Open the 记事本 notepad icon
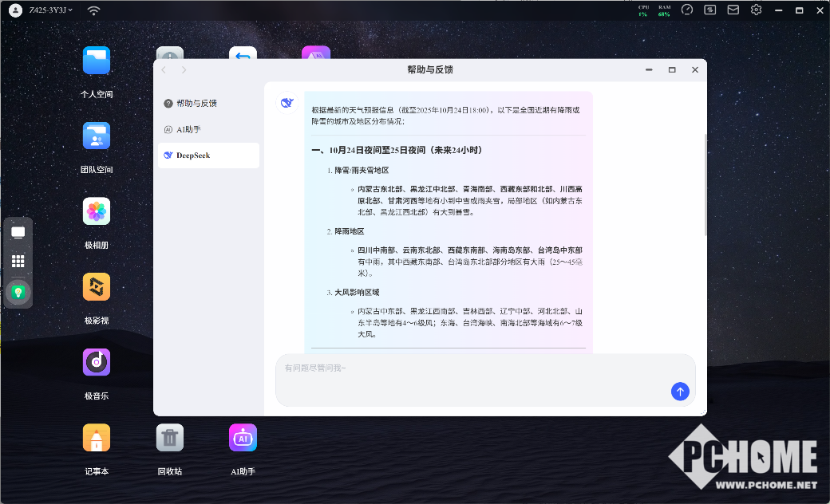 (97, 438)
